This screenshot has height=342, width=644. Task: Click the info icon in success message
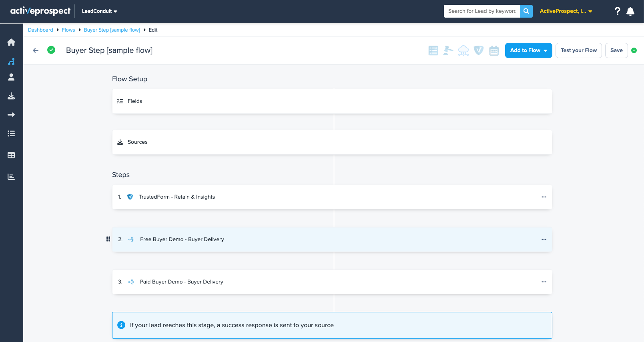point(121,325)
